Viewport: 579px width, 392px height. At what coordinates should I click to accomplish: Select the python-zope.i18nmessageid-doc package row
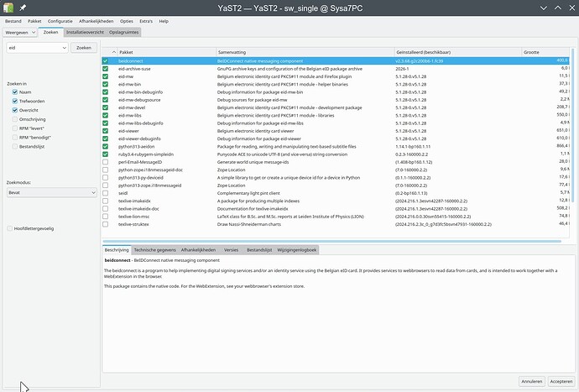(336, 170)
